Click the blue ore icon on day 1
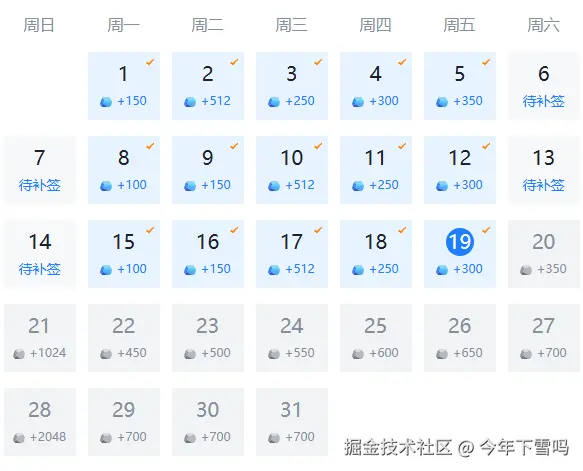The image size is (583, 471). point(106,101)
